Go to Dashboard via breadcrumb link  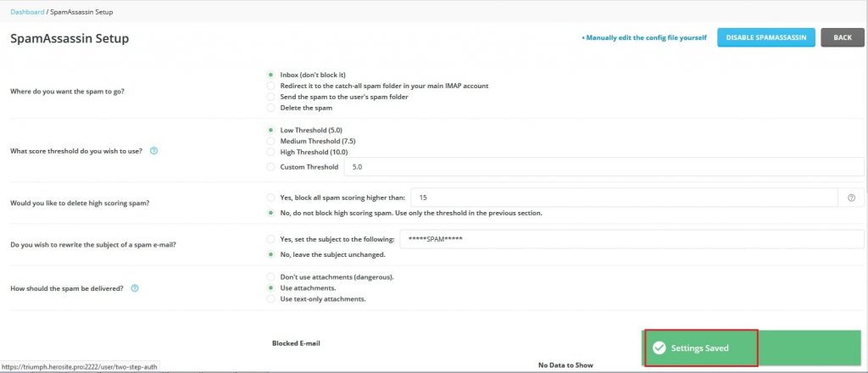[x=26, y=12]
